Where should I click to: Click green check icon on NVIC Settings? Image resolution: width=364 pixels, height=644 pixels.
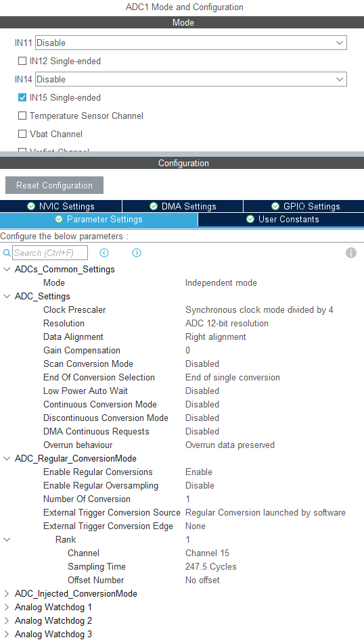tap(31, 206)
